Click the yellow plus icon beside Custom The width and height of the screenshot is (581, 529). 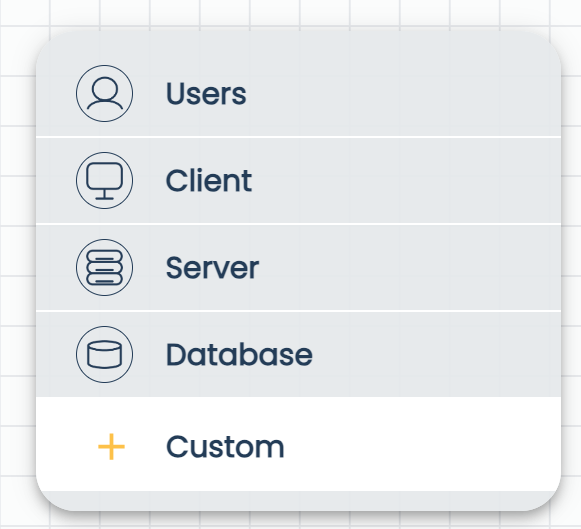pos(112,447)
